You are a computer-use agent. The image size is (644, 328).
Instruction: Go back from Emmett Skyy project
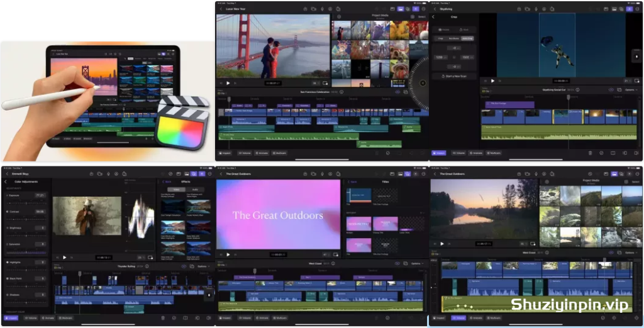coord(7,173)
